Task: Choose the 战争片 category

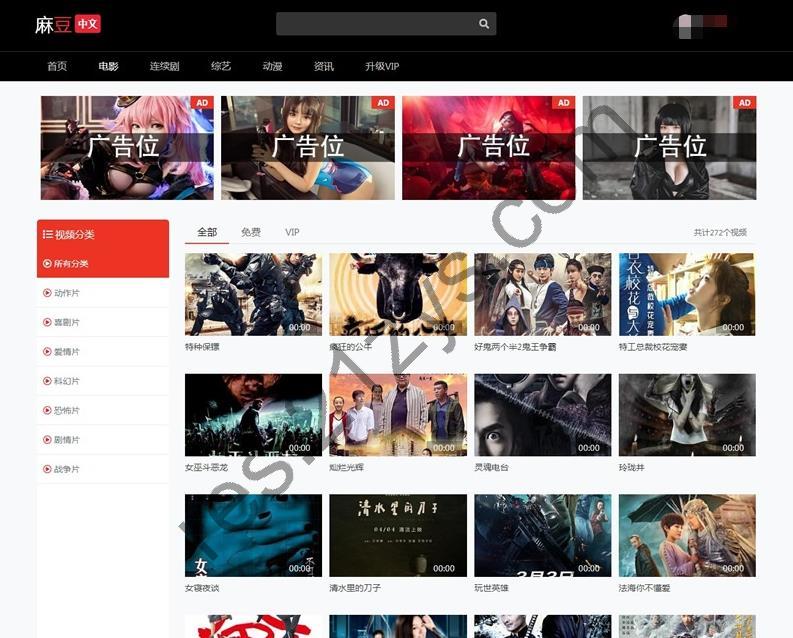Action: coord(103,469)
